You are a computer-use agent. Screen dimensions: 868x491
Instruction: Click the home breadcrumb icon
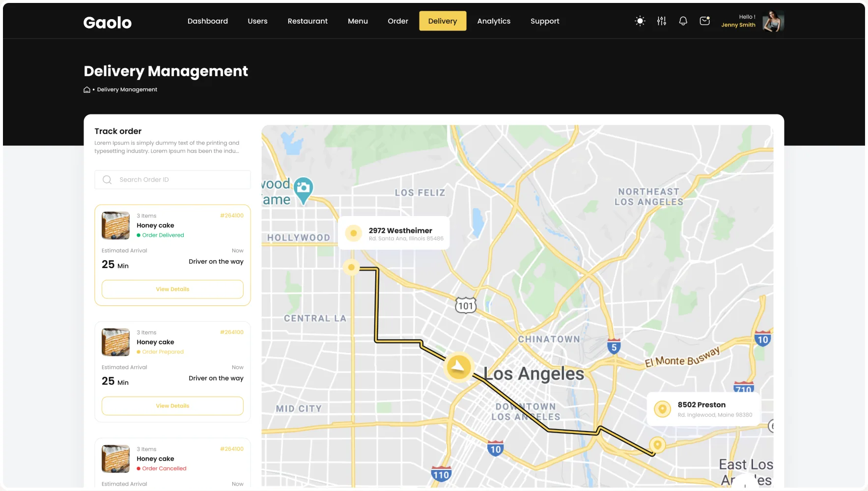point(87,89)
